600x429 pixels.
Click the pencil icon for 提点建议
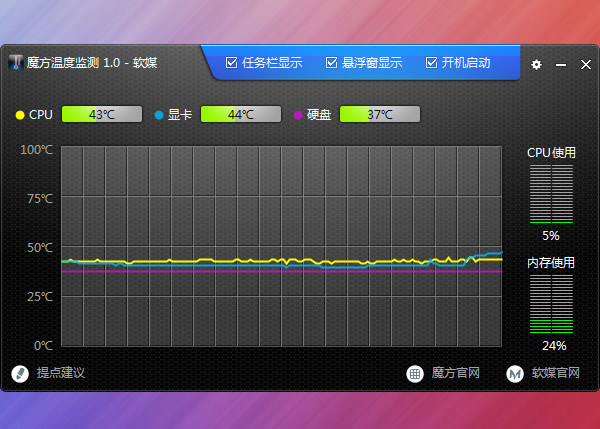coord(18,373)
